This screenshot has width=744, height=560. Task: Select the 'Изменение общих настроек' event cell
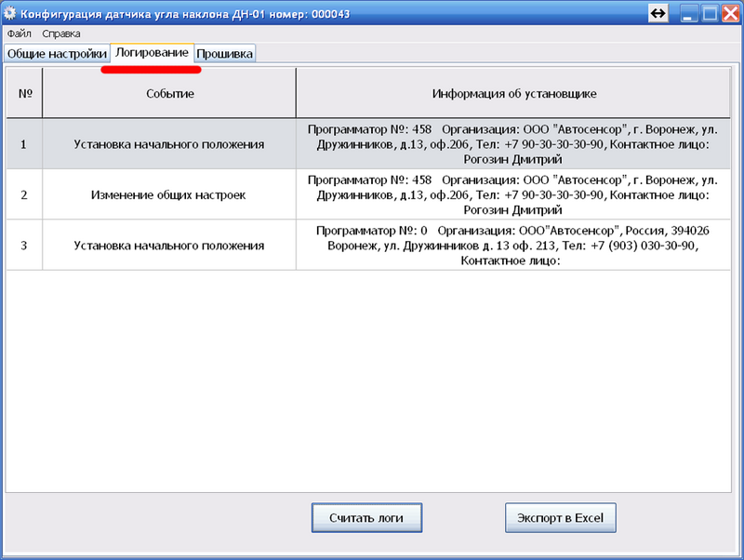pos(169,194)
